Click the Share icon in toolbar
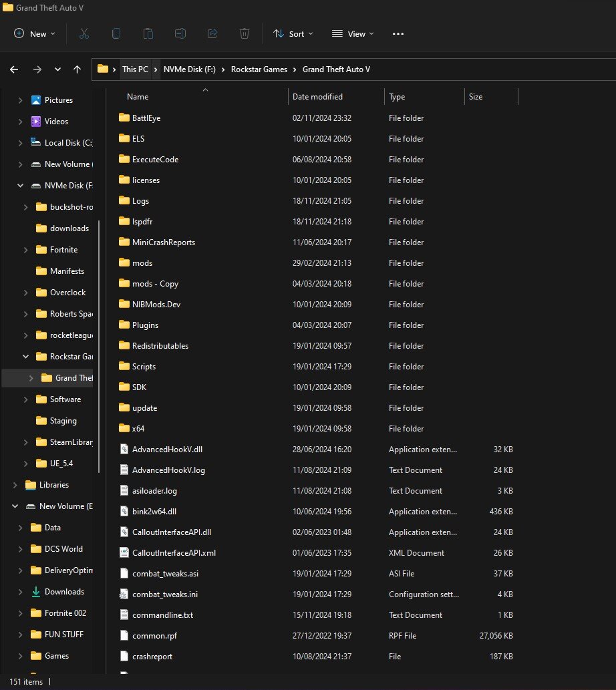The width and height of the screenshot is (616, 690). click(x=212, y=33)
